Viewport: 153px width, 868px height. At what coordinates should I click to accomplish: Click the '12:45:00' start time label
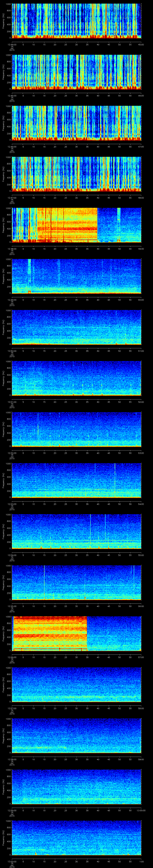[x=12, y=96]
